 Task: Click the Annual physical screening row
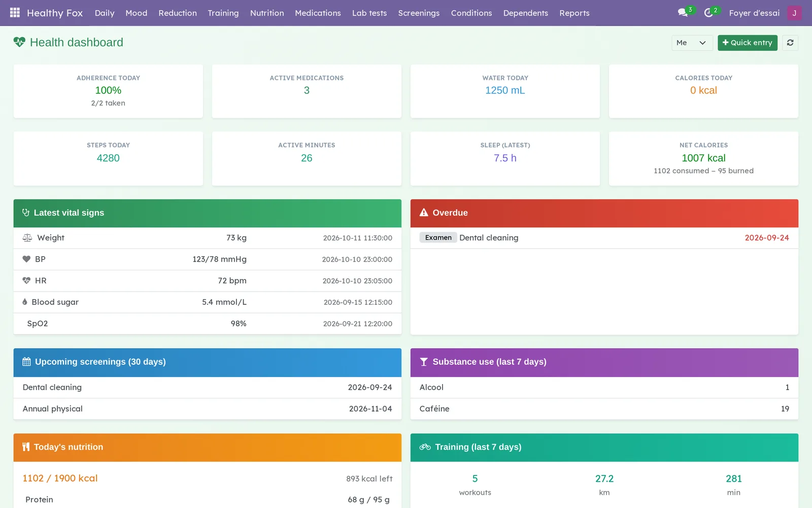click(x=207, y=409)
